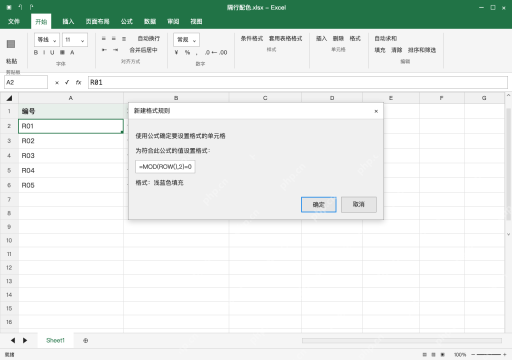512x360 pixels.
Task: Confirm formula bar entry with checkmark
Action: (67, 82)
